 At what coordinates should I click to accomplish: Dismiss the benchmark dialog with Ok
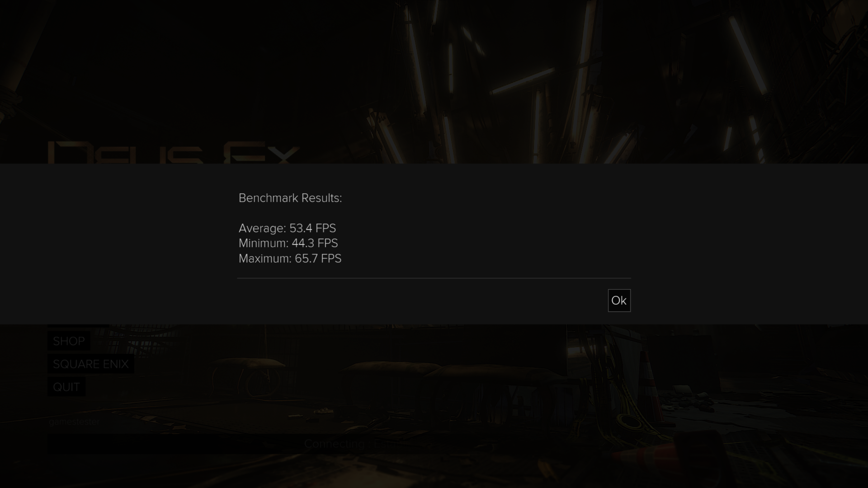(x=619, y=300)
